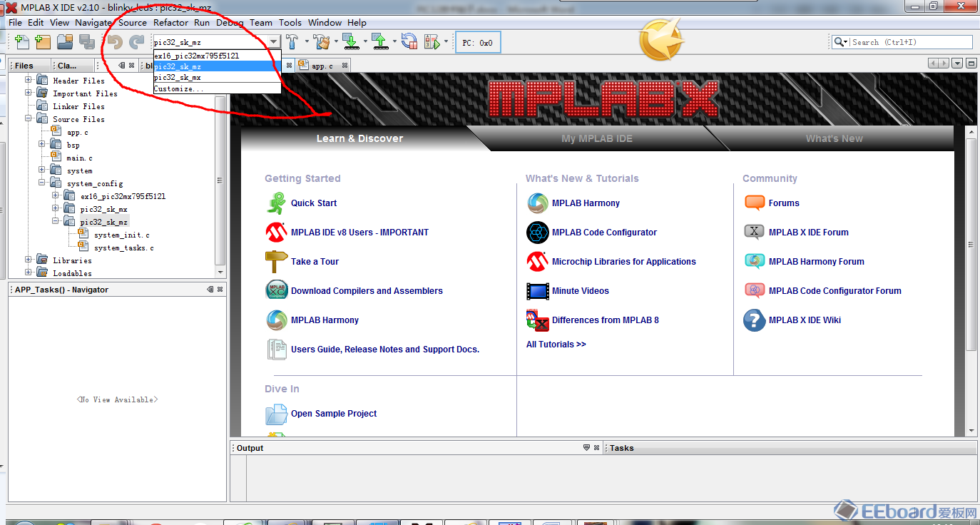Click the MPLAB IDE v8 Users Microchip icon
The width and height of the screenshot is (980, 525).
[276, 233]
